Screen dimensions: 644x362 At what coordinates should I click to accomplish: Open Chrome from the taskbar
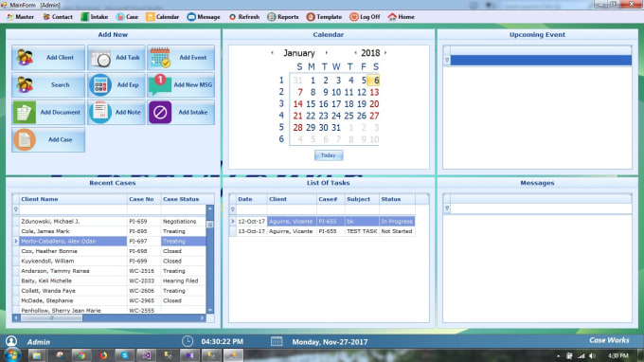coord(81,355)
